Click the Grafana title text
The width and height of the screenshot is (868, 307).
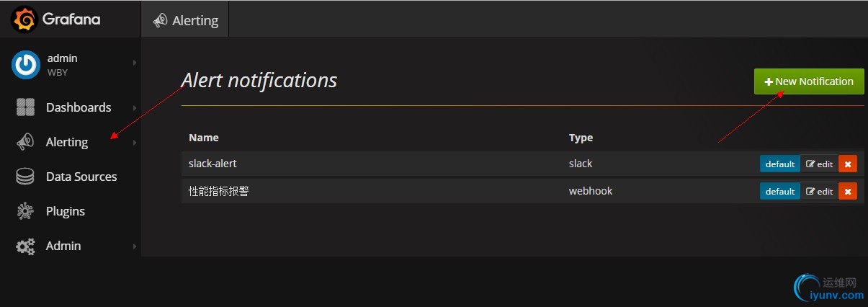71,19
